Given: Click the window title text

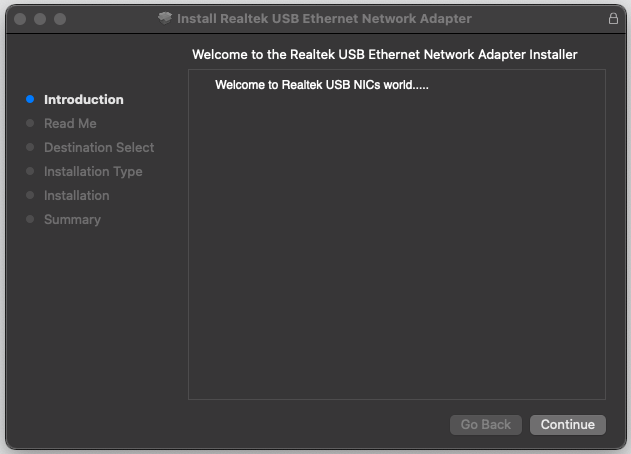Looking at the screenshot, I should tap(324, 19).
